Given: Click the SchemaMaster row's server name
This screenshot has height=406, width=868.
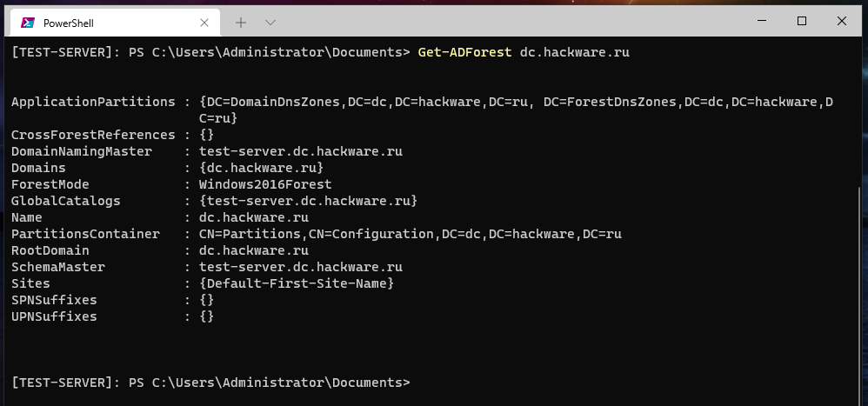Looking at the screenshot, I should pyautogui.click(x=300, y=267).
